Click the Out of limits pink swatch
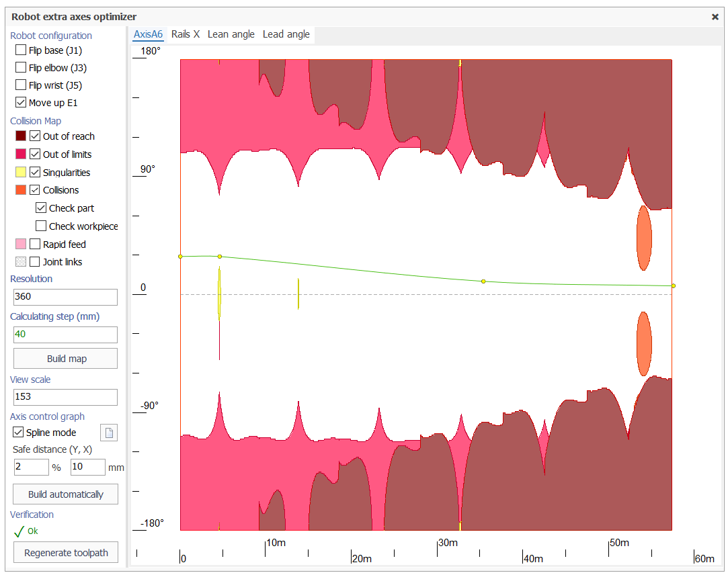The image size is (728, 575). (21, 154)
